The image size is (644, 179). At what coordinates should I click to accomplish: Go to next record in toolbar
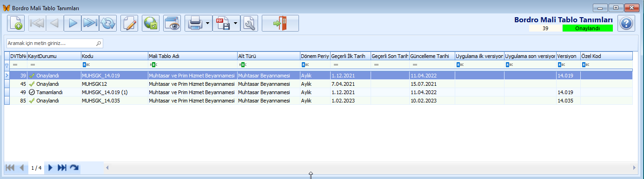(72, 23)
